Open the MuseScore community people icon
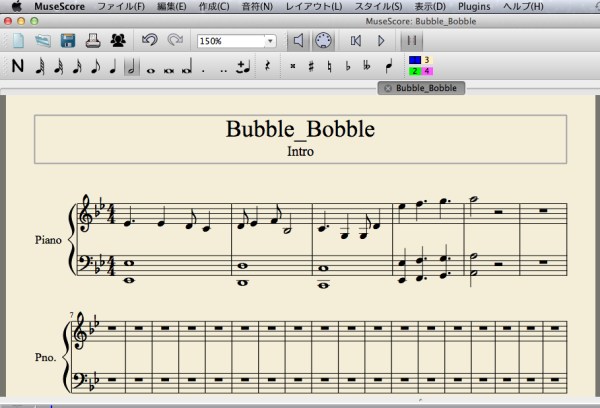 pos(118,41)
